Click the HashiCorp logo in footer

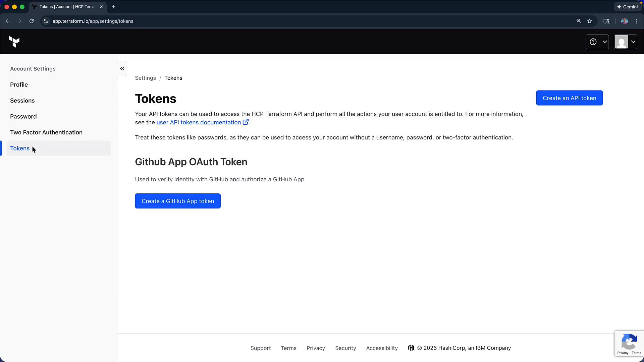pos(411,348)
